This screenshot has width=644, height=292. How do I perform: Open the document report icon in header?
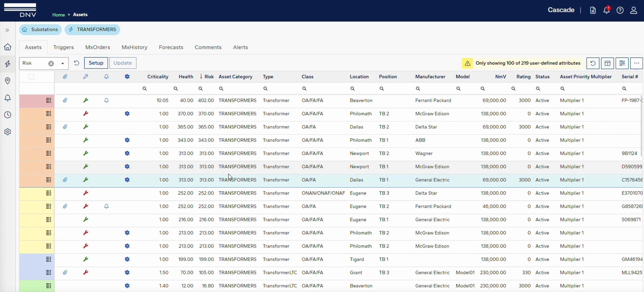click(x=593, y=10)
